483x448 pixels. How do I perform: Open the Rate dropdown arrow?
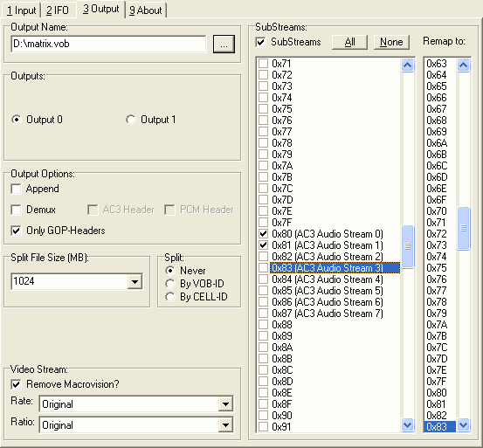[225, 404]
